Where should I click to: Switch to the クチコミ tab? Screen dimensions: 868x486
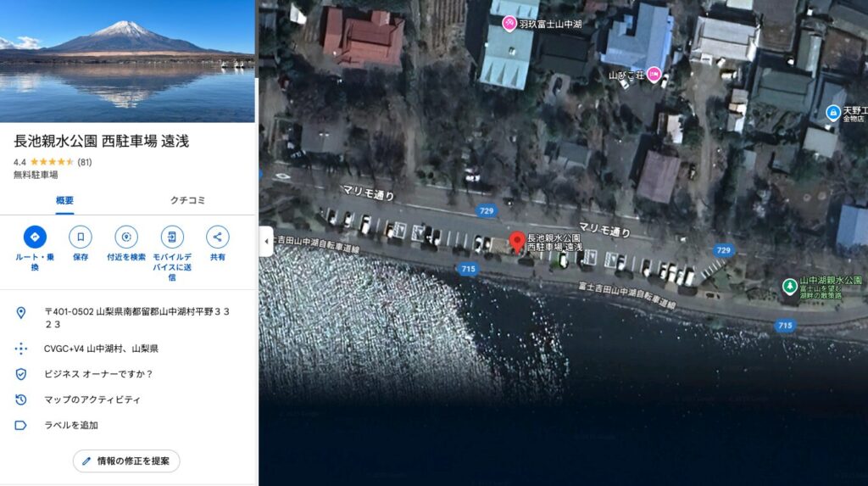(x=188, y=200)
